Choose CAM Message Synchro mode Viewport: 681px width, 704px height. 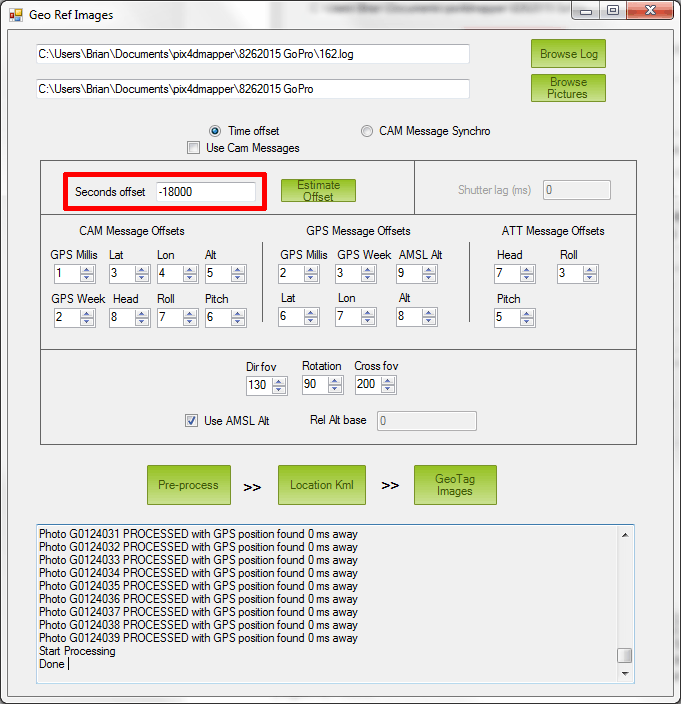pos(367,131)
